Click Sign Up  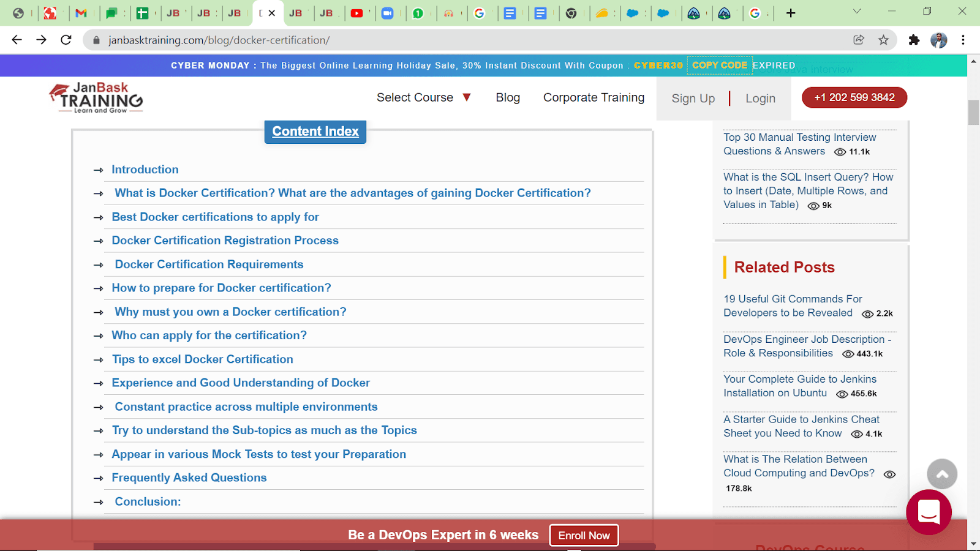coord(693,99)
